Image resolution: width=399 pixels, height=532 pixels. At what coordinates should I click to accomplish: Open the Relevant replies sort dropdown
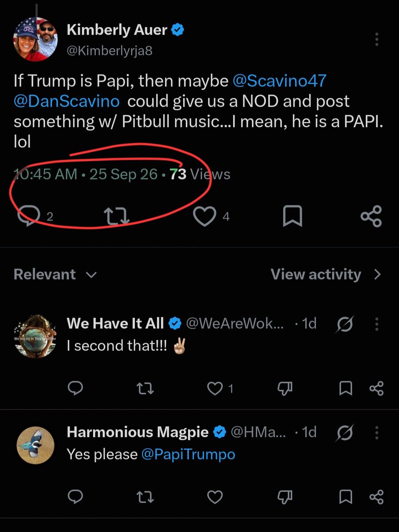(x=55, y=274)
